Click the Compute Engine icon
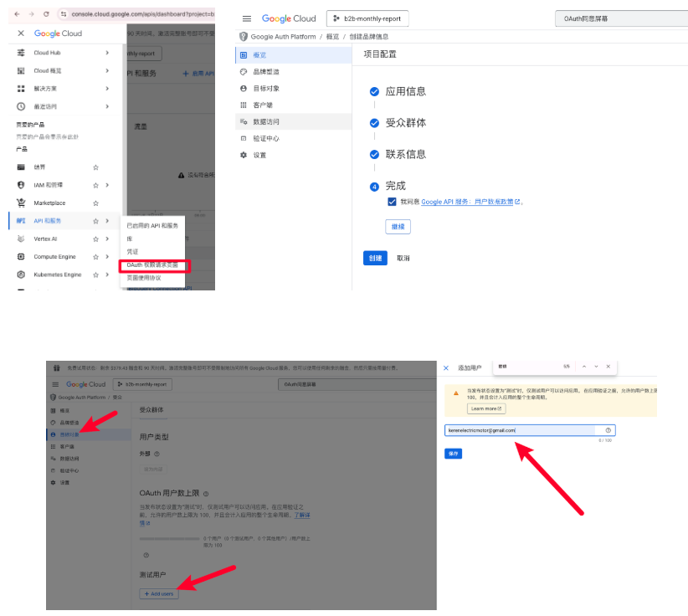The image size is (688, 616). click(21, 257)
